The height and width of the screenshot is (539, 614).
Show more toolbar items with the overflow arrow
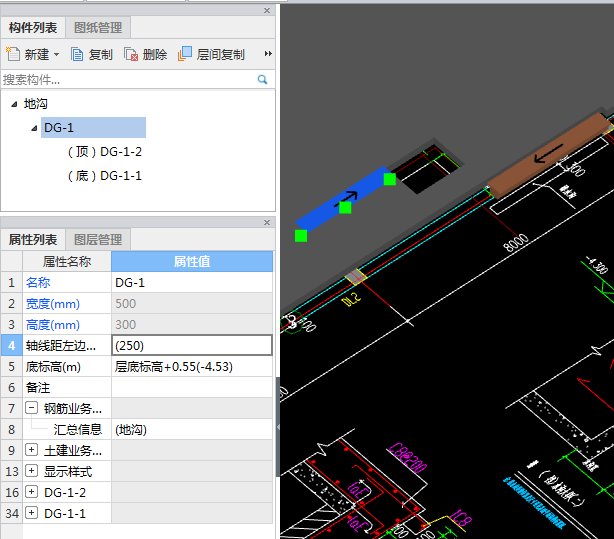[268, 54]
